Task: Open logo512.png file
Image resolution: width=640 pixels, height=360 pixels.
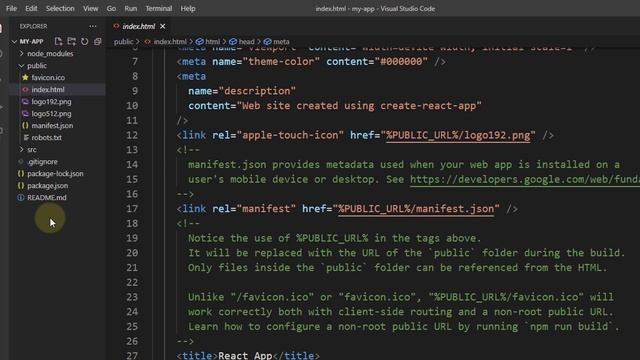Action: [x=51, y=113]
